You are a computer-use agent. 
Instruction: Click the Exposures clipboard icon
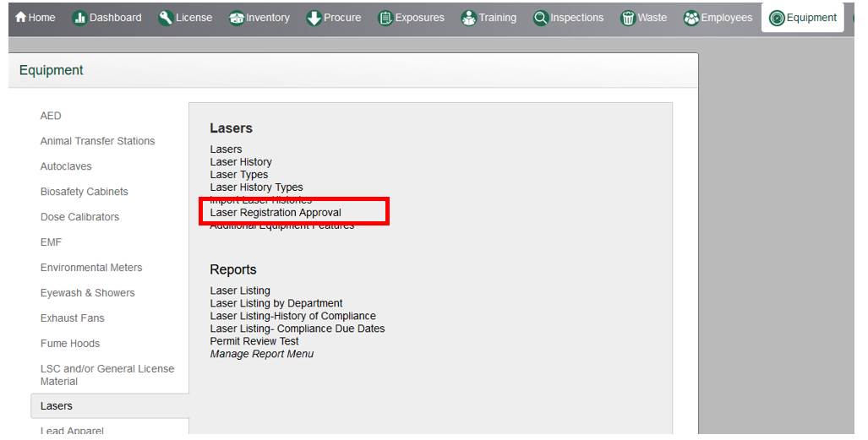tap(385, 18)
